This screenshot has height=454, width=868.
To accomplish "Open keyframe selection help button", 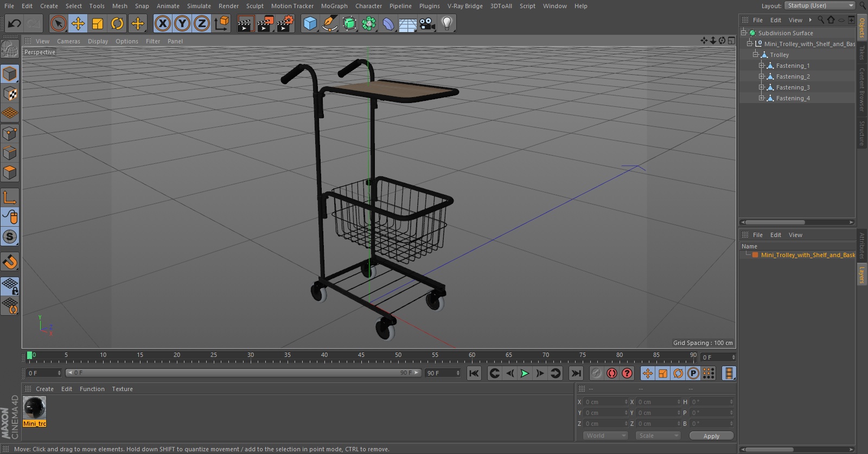I will [x=627, y=373].
